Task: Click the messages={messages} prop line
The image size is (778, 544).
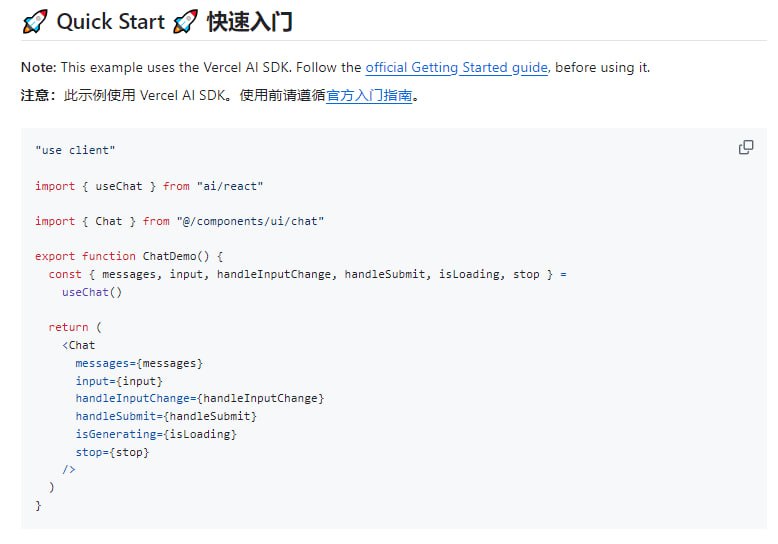Action: click(139, 363)
